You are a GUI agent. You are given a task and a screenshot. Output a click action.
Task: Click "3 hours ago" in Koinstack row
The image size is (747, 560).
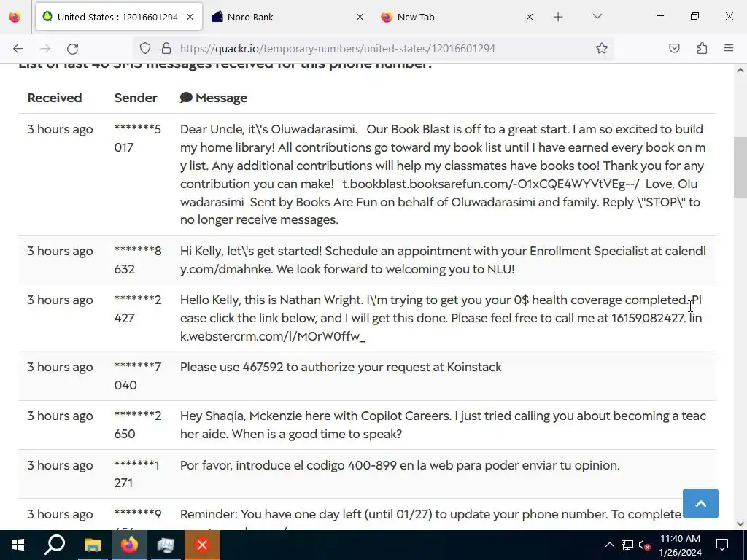click(60, 367)
